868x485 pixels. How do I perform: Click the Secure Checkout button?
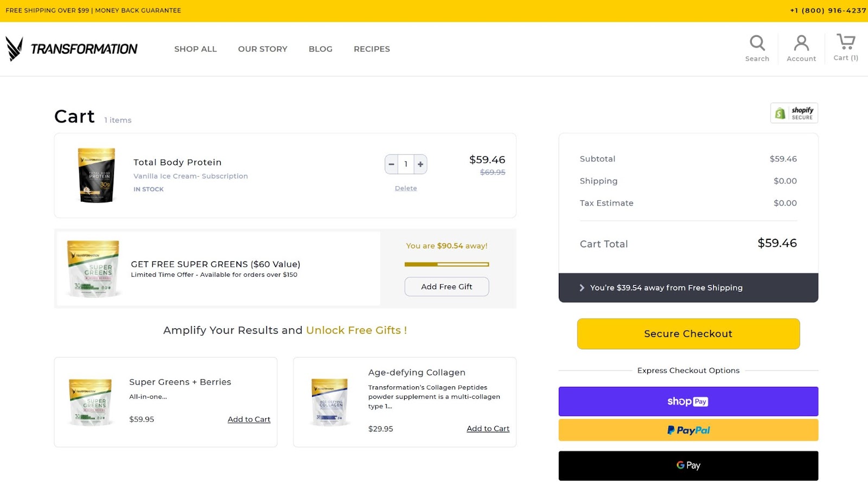[x=688, y=334]
